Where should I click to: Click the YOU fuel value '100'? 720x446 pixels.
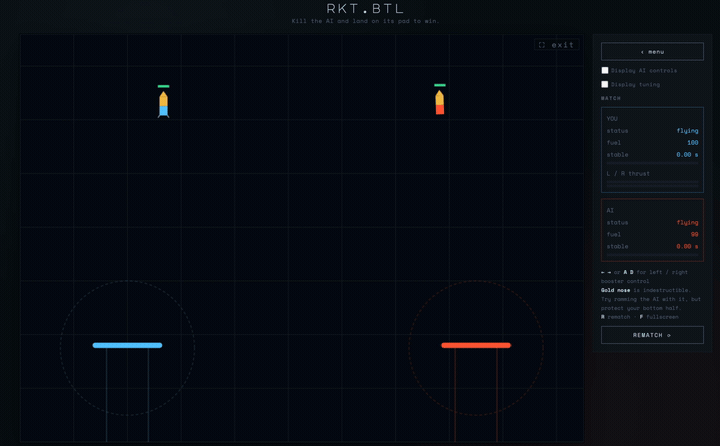click(692, 142)
